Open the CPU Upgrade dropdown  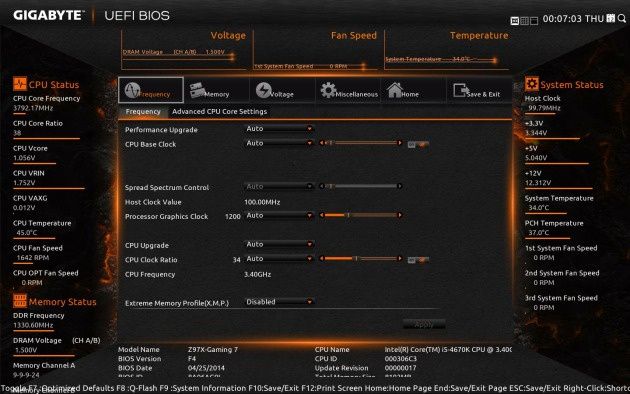click(279, 244)
